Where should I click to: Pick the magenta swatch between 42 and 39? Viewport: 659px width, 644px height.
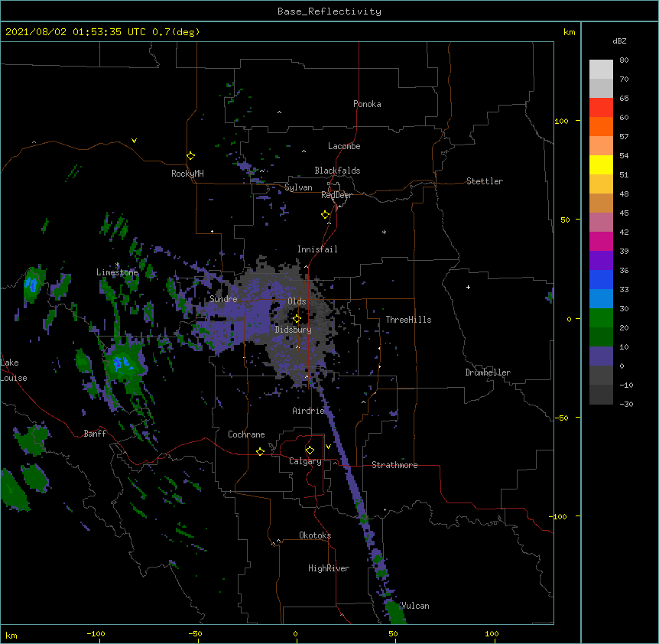[601, 241]
